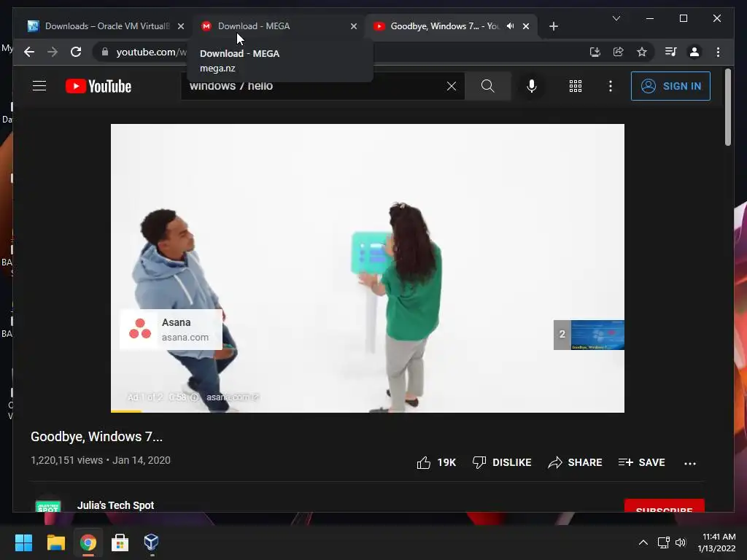Mute the YouTube tab audio icon
The image size is (747, 560).
click(x=510, y=26)
